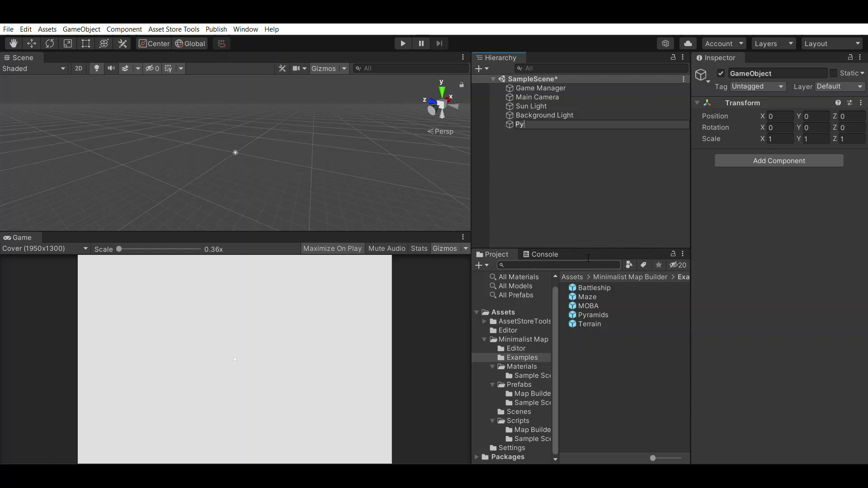Viewport: 868px width, 488px height.
Task: Open the GameObject menu
Action: (81, 29)
